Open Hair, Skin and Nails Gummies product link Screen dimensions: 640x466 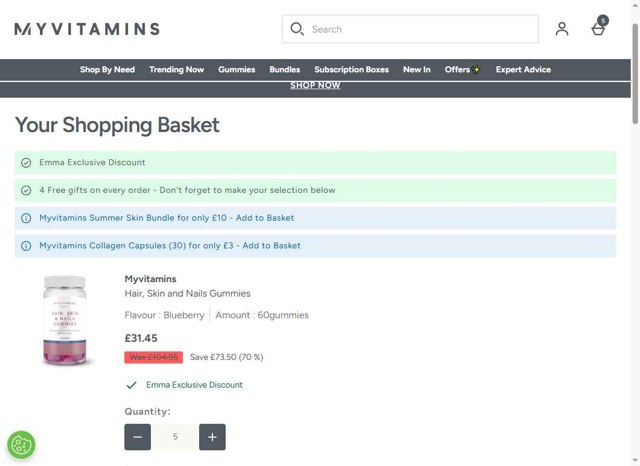[x=187, y=293]
